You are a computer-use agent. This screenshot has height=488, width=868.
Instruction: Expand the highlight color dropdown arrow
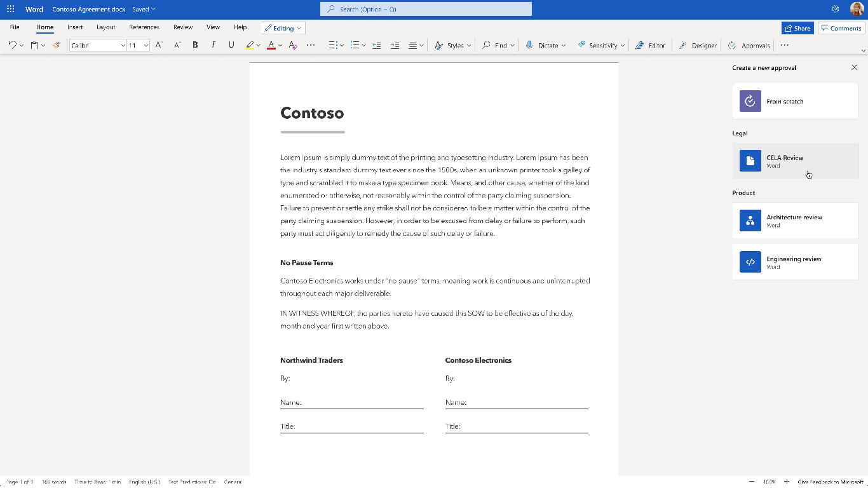pyautogui.click(x=259, y=45)
